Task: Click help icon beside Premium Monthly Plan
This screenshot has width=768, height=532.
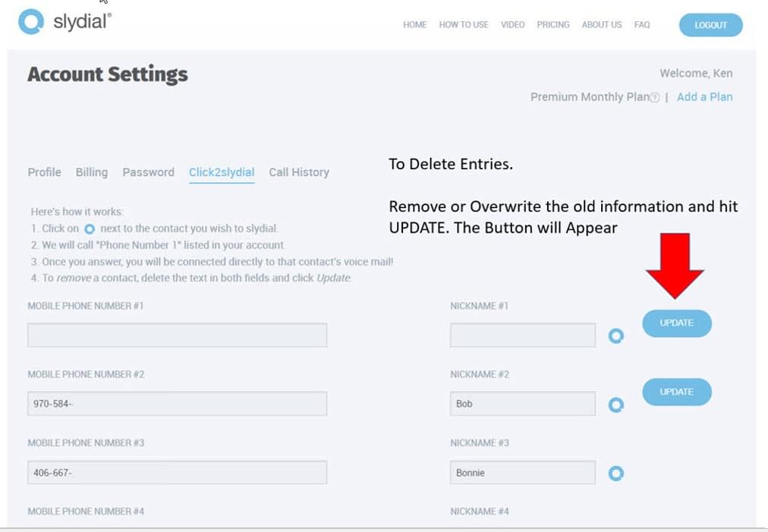Action: 655,98
